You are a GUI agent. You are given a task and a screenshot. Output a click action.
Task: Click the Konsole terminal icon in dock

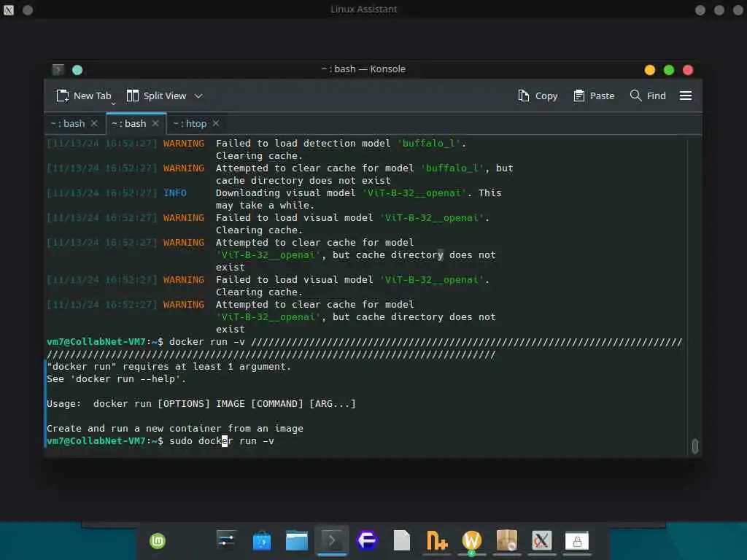pyautogui.click(x=332, y=540)
